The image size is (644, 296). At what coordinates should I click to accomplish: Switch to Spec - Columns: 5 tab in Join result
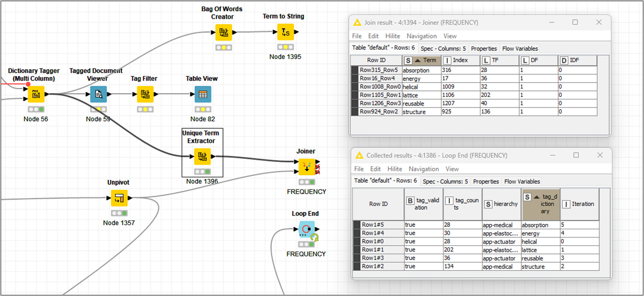click(443, 49)
